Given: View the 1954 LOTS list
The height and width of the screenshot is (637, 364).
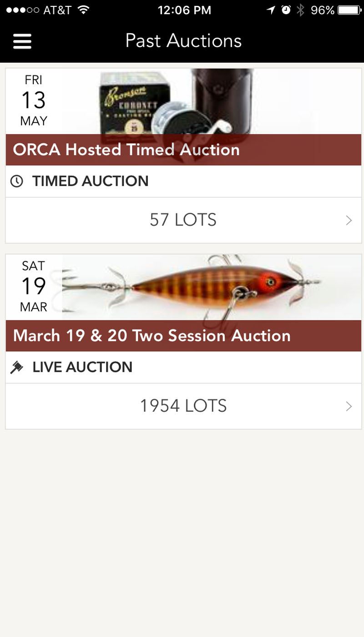Looking at the screenshot, I should tap(183, 406).
